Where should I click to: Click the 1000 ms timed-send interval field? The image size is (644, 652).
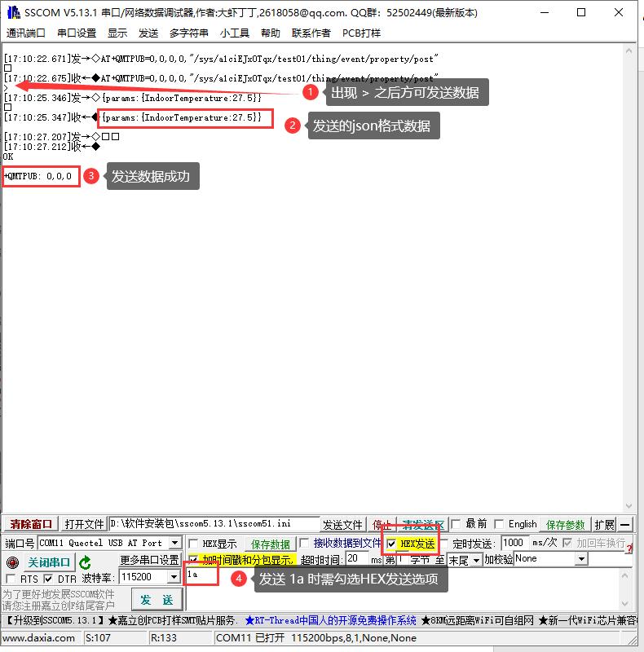coord(514,543)
